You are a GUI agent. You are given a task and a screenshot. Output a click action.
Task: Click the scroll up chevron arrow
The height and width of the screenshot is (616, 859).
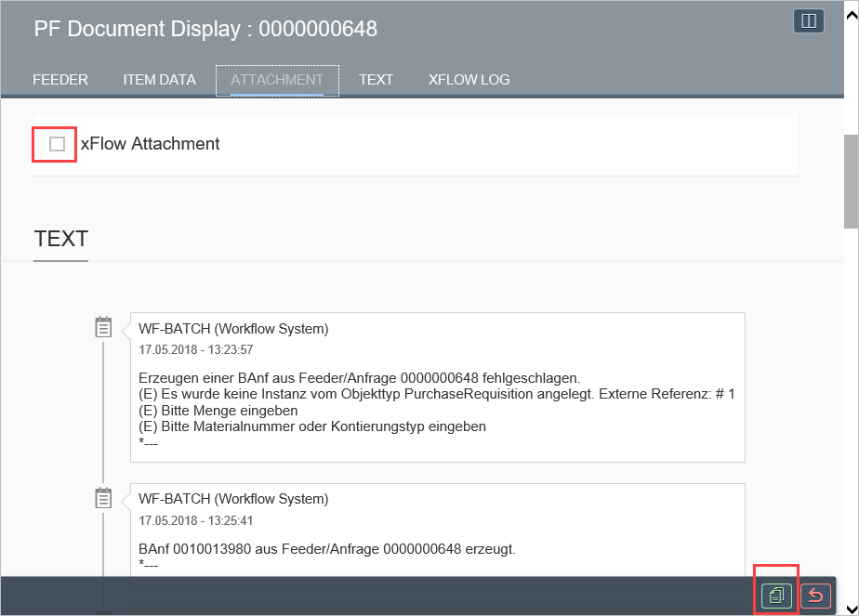pyautogui.click(x=851, y=7)
